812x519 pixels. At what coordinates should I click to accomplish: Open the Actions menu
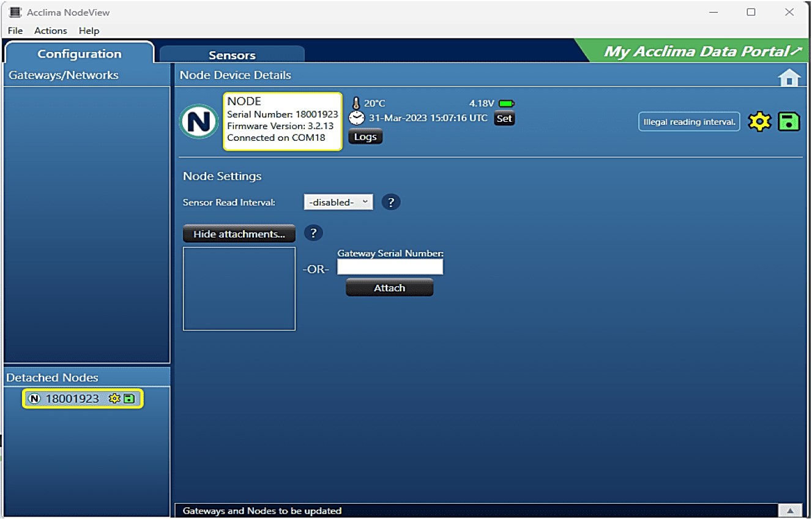click(50, 31)
